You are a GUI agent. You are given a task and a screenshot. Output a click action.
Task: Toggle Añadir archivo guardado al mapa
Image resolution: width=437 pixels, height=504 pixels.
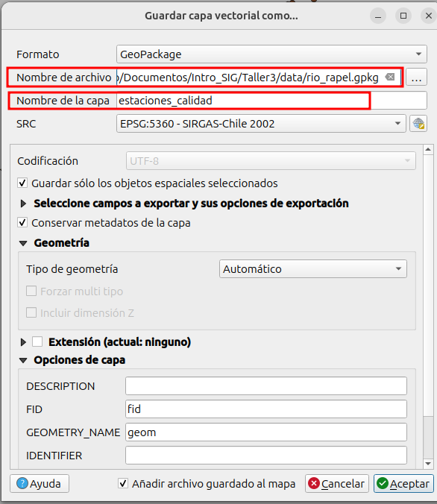[123, 483]
